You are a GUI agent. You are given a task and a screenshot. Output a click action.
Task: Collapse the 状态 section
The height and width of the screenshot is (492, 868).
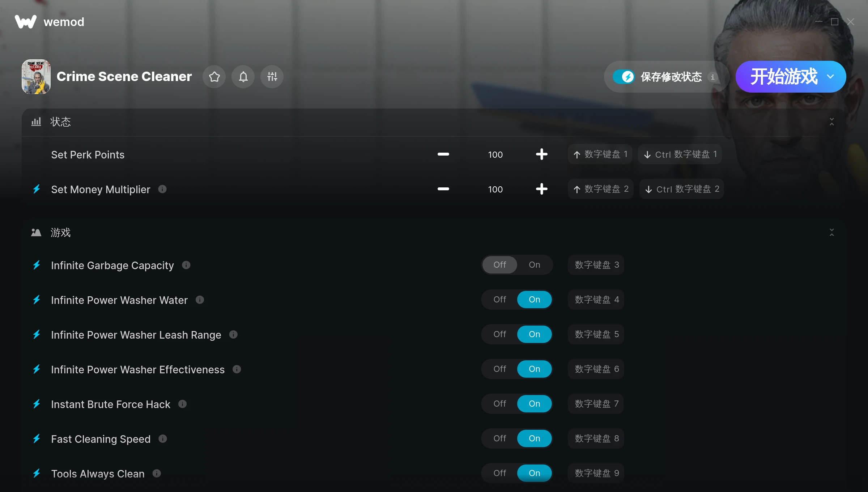click(832, 122)
